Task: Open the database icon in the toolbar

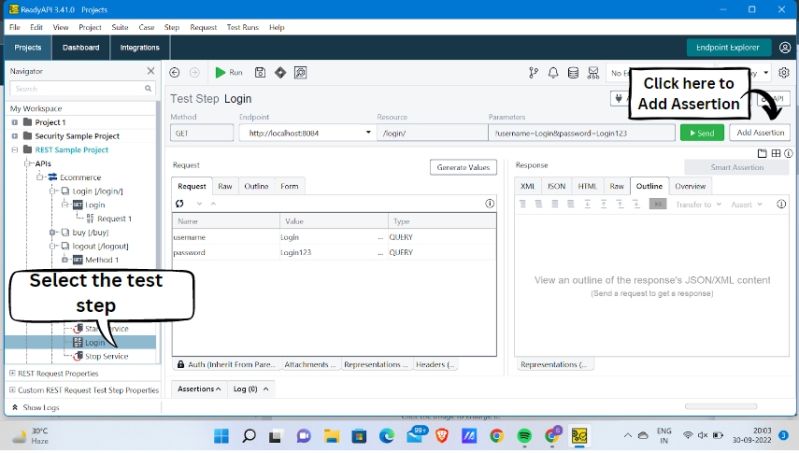Action: (573, 73)
